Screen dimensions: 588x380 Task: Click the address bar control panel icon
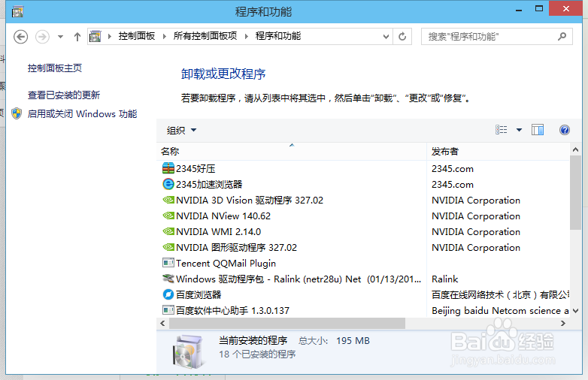click(x=95, y=36)
